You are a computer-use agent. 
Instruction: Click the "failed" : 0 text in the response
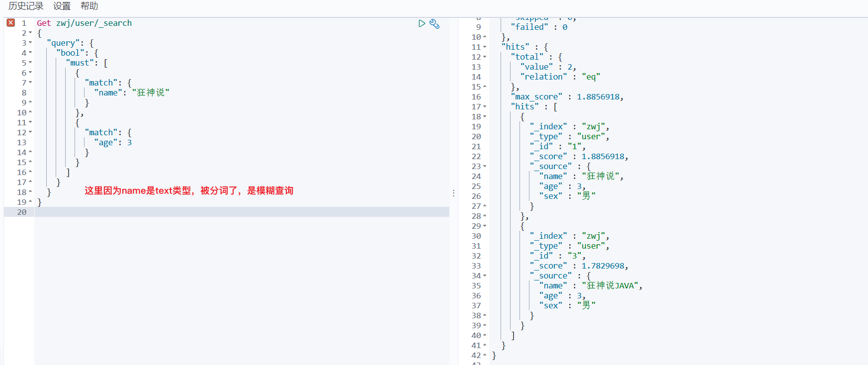click(539, 27)
